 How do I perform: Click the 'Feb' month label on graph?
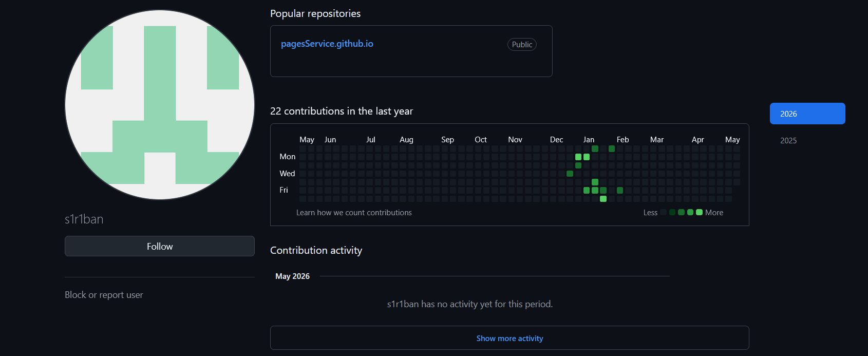pyautogui.click(x=622, y=140)
